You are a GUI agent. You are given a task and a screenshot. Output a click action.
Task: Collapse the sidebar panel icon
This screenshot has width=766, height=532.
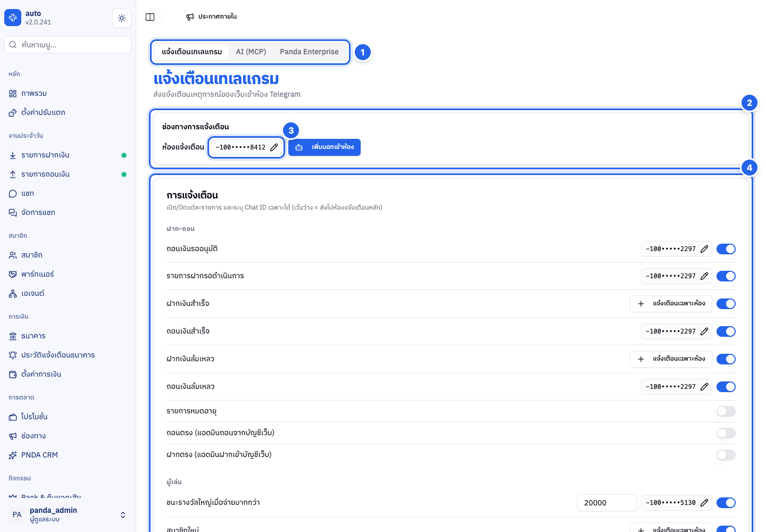pyautogui.click(x=150, y=17)
